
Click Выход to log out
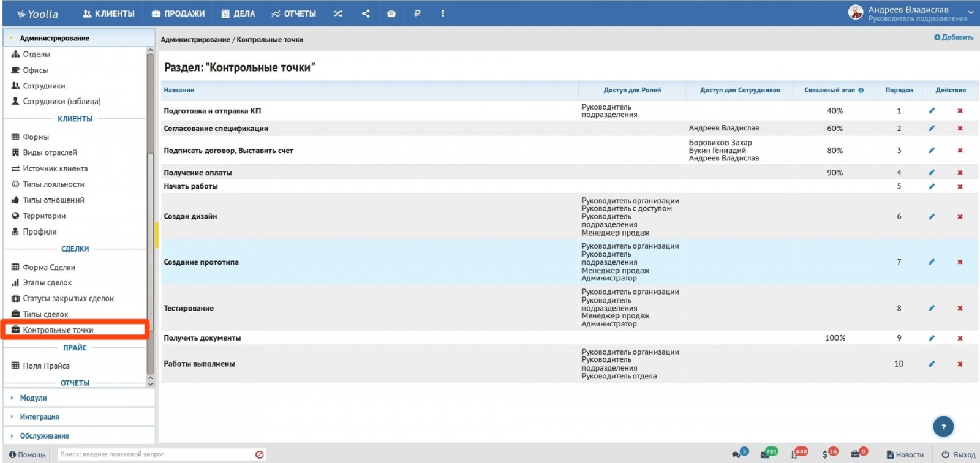[959, 454]
